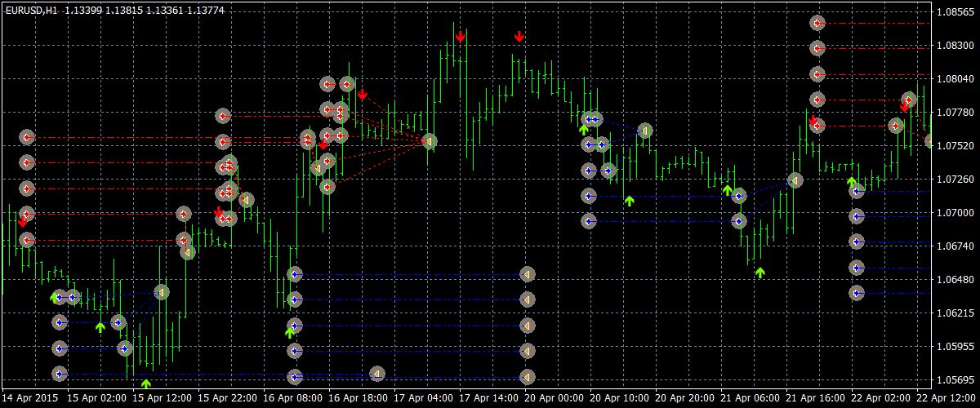Image resolution: width=980 pixels, height=408 pixels.
Task: Select topmost sell marker in the 14 Apr 2015 column
Action: pyautogui.click(x=27, y=138)
